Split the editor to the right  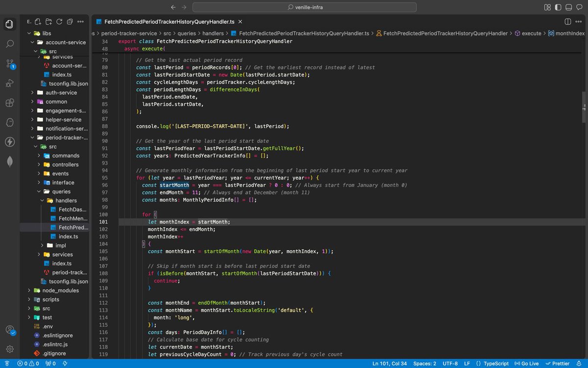coord(568,22)
